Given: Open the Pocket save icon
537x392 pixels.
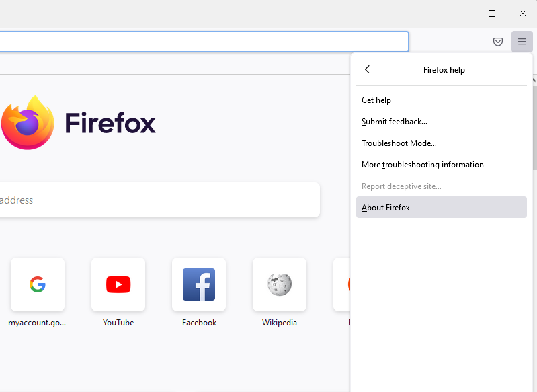Looking at the screenshot, I should [x=497, y=42].
